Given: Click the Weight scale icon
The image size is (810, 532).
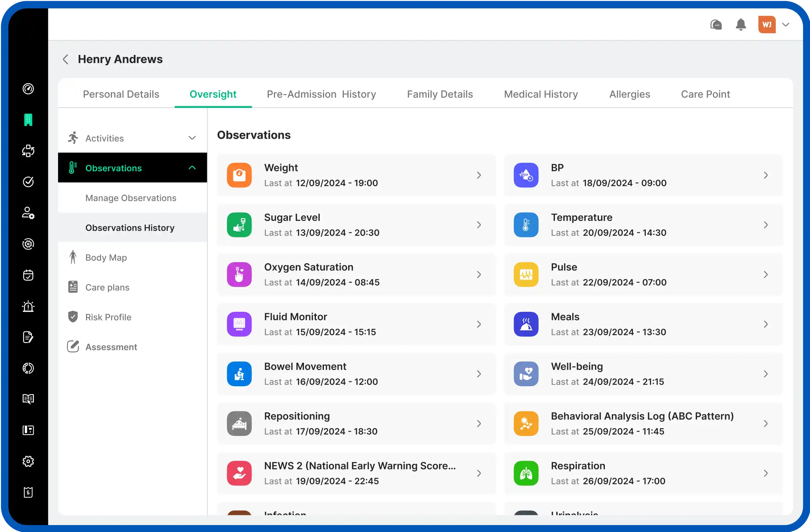Looking at the screenshot, I should click(x=239, y=175).
